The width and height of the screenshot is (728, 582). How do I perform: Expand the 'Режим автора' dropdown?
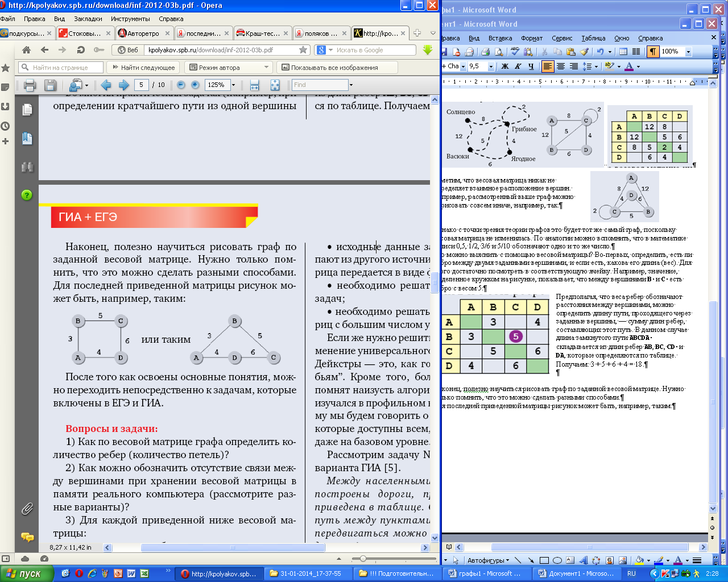tap(266, 68)
